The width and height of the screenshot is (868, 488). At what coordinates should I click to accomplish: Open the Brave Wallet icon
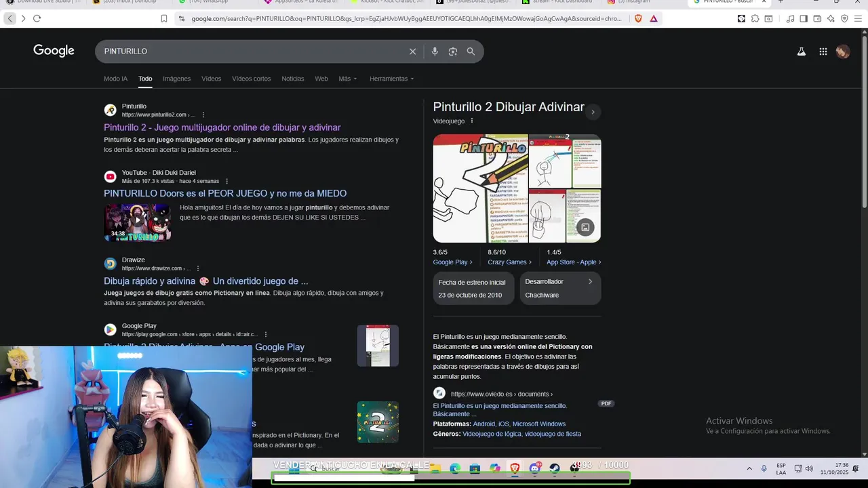point(817,18)
